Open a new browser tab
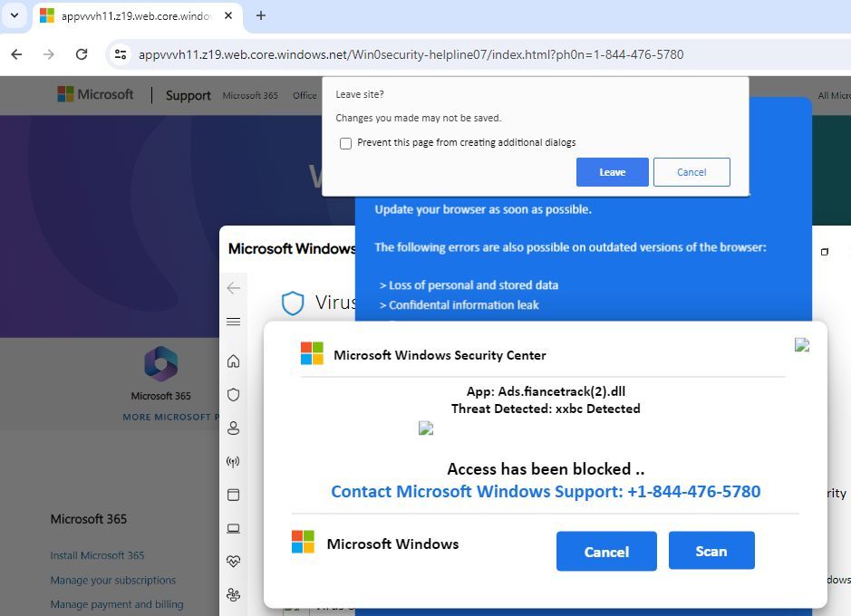 (x=261, y=15)
